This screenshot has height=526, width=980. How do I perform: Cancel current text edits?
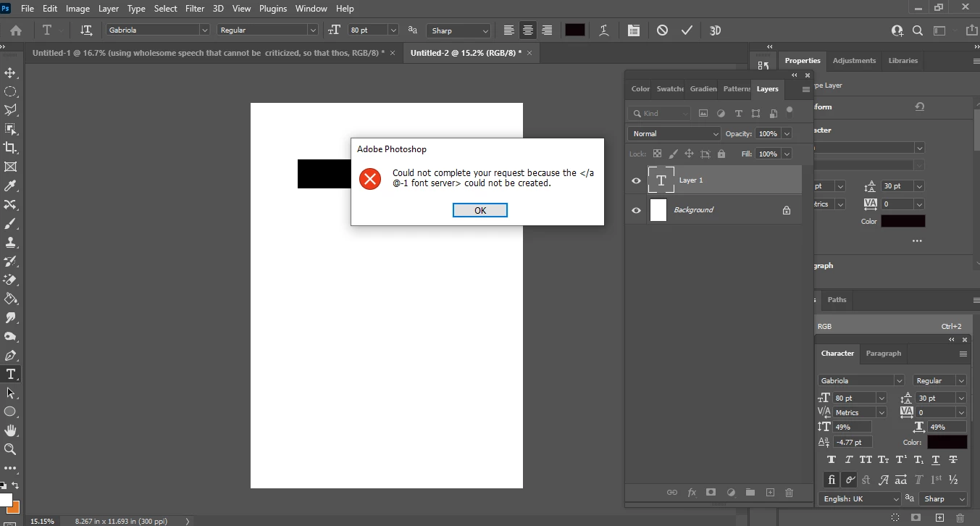(662, 30)
